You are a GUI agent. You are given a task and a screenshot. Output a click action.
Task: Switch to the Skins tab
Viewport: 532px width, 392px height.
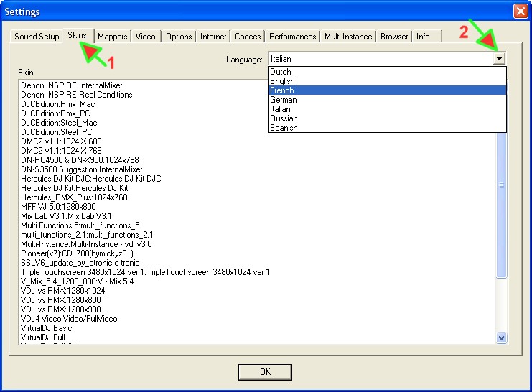(x=78, y=35)
